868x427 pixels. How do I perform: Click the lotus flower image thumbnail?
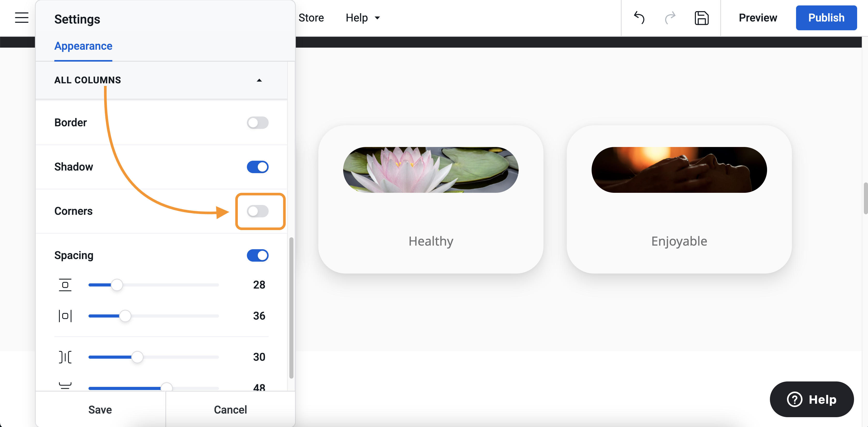pos(430,170)
